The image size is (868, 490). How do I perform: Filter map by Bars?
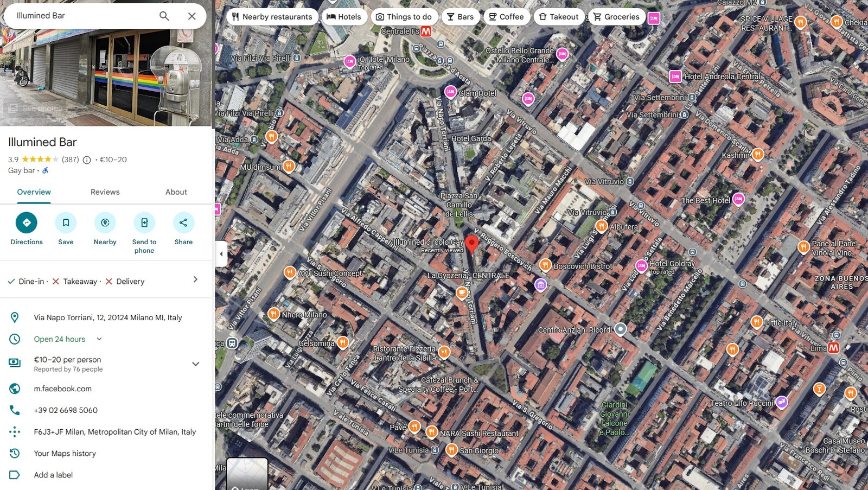(460, 17)
